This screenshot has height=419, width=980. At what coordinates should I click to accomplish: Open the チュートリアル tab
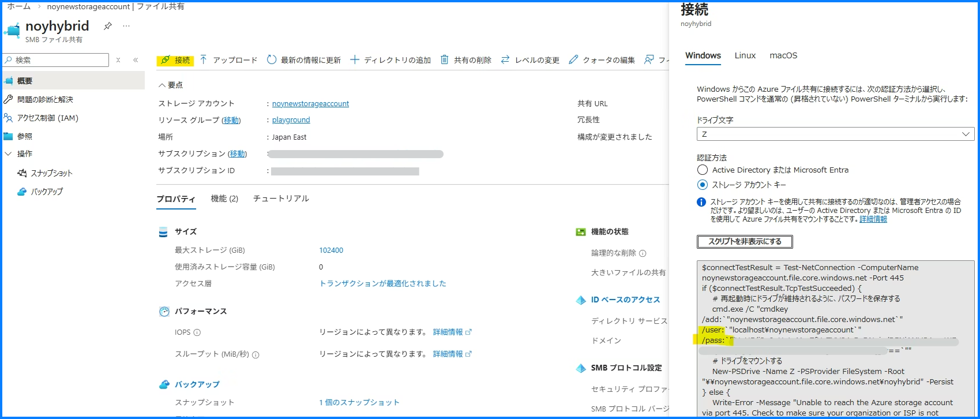click(x=281, y=199)
